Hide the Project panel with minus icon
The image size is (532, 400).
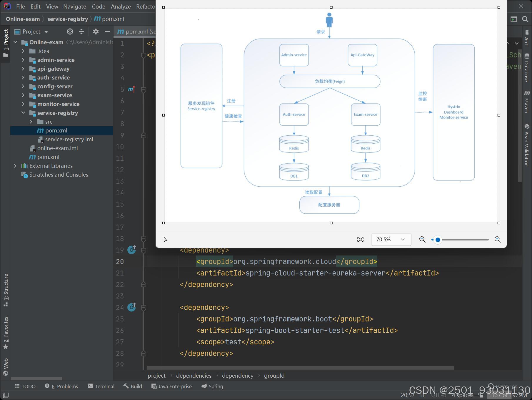tap(107, 31)
